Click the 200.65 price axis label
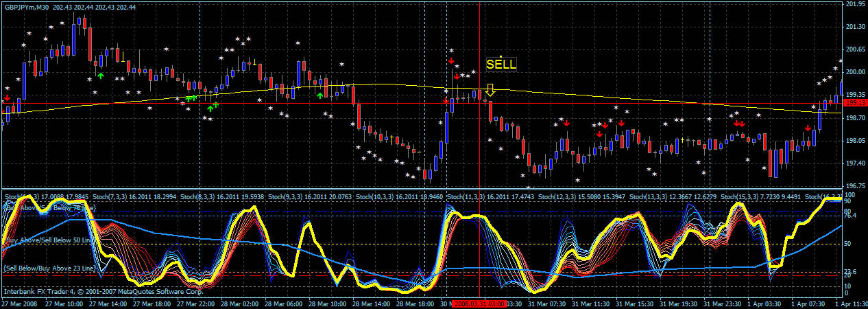This screenshot has height=309, width=868. click(x=854, y=49)
